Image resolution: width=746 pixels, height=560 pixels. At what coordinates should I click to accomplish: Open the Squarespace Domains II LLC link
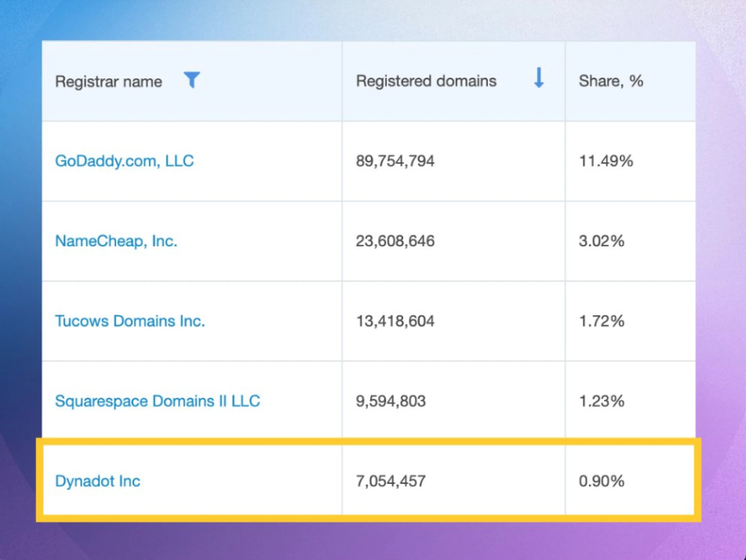157,401
